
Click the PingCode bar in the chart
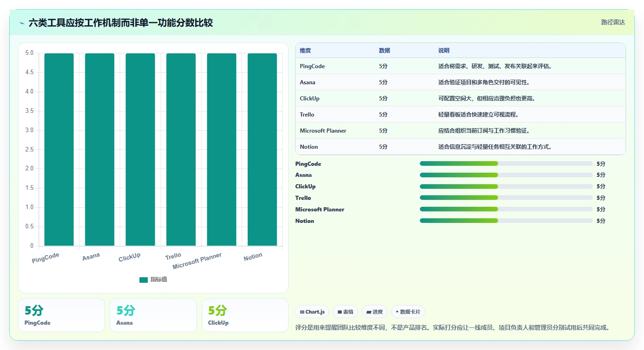[59, 150]
